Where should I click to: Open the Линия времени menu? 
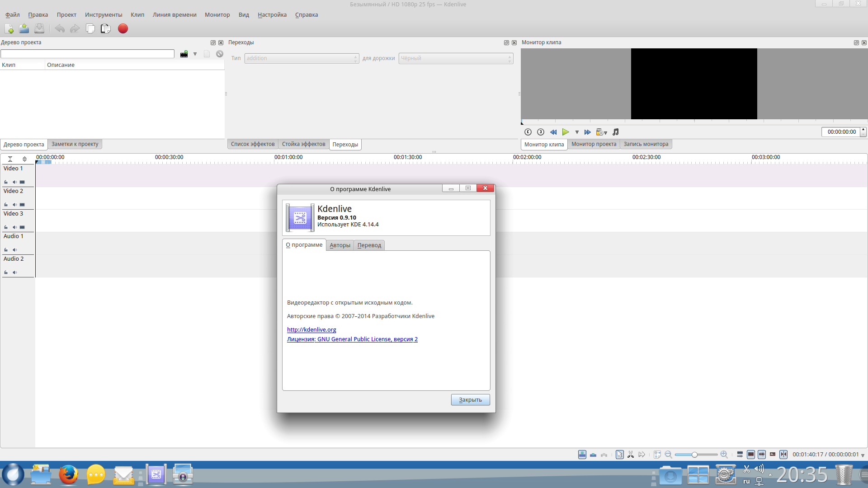(x=175, y=15)
